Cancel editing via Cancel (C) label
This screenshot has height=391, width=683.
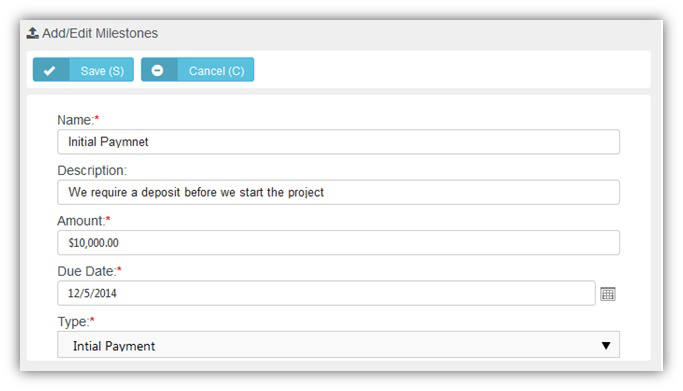click(x=216, y=71)
